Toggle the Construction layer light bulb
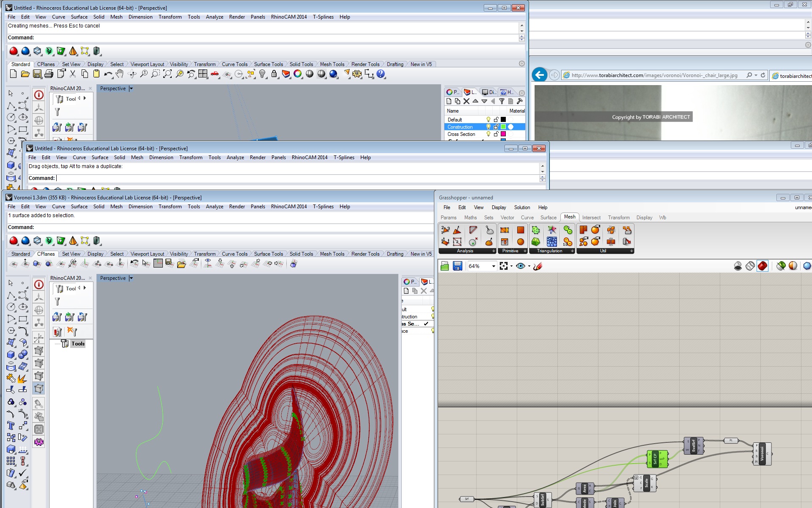This screenshot has height=508, width=812. 488,127
